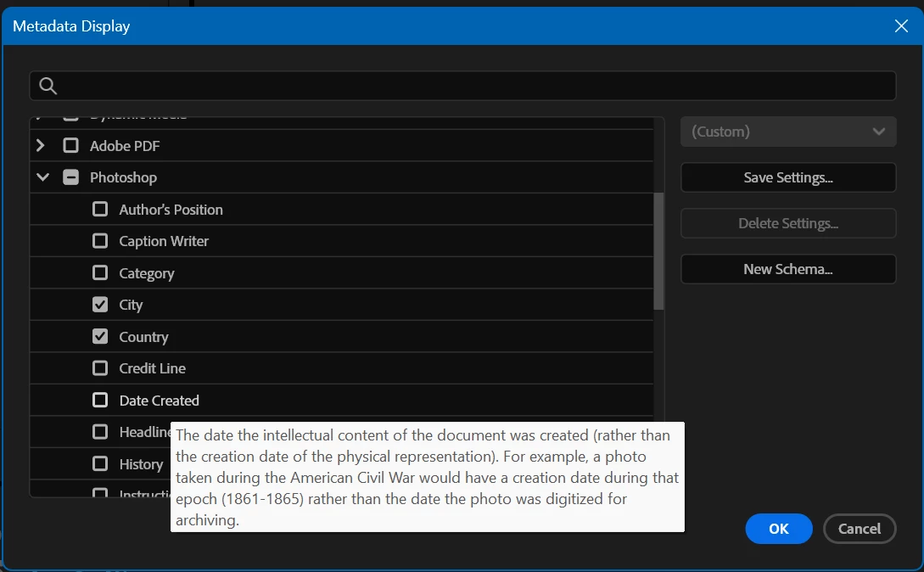Click the Save Settings button
The width and height of the screenshot is (924, 572).
click(788, 177)
